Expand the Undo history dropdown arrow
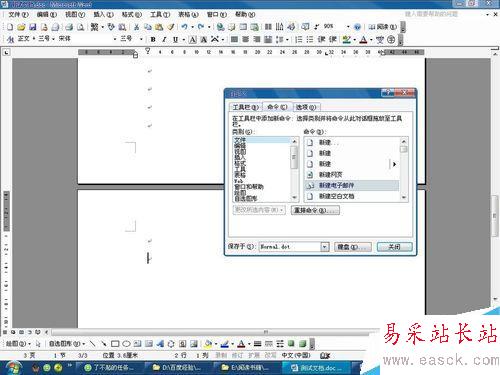Viewport: 500px width, 375px height. 192,27
